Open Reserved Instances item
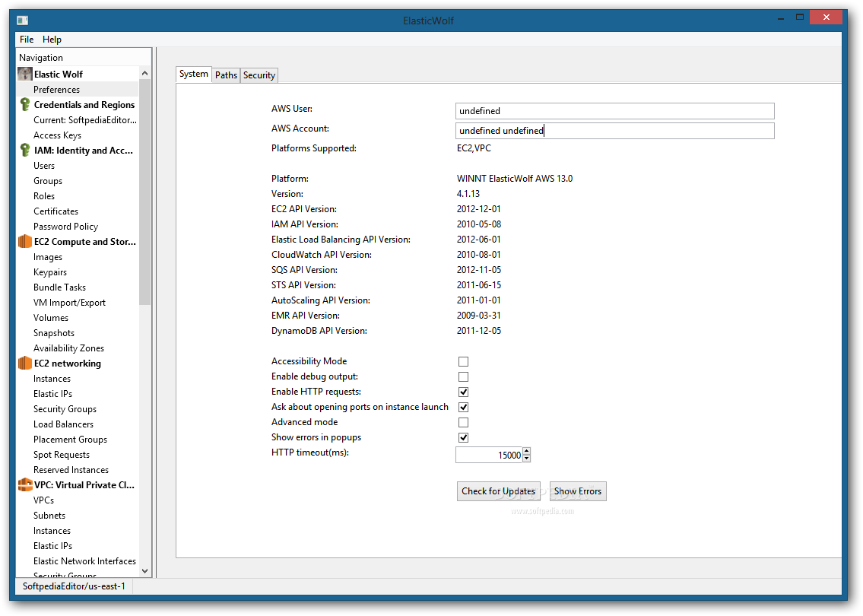The width and height of the screenshot is (863, 616). click(71, 470)
